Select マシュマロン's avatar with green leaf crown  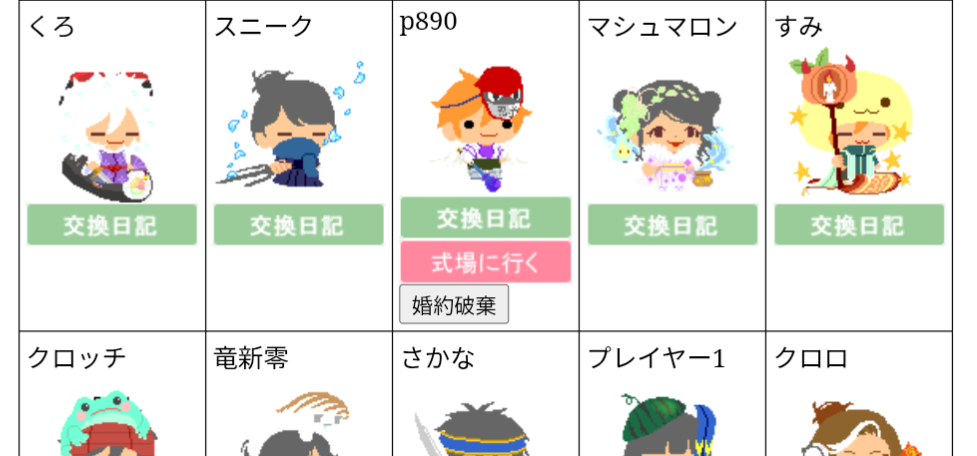663,135
